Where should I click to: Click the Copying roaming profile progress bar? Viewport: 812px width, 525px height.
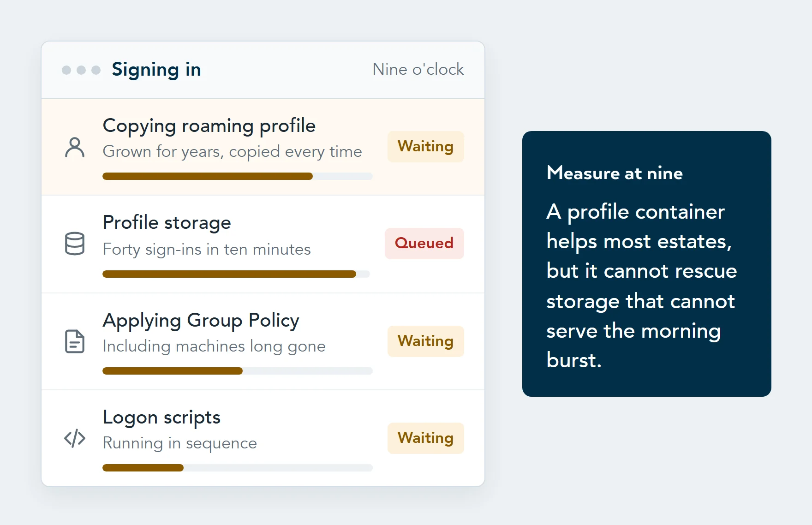pyautogui.click(x=237, y=176)
